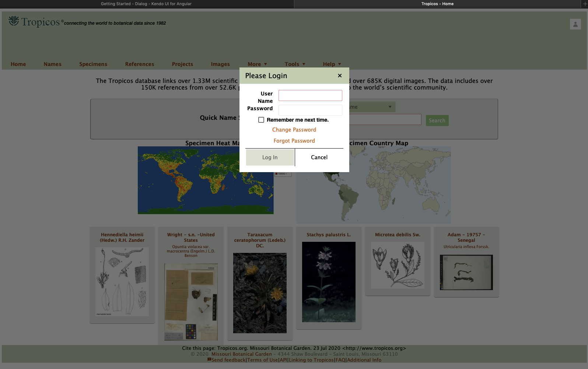Click the feedback flag icon in footer
588x369 pixels.
209,359
